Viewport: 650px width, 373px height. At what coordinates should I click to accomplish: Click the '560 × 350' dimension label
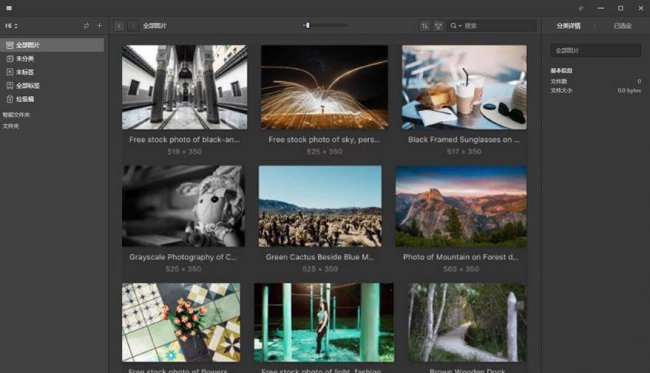coord(461,269)
